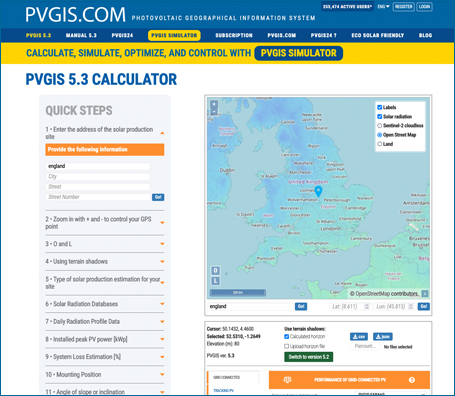The image size is (455, 396).
Task: Collapse the OpenStreetMap attribution arrow
Action: click(x=425, y=294)
